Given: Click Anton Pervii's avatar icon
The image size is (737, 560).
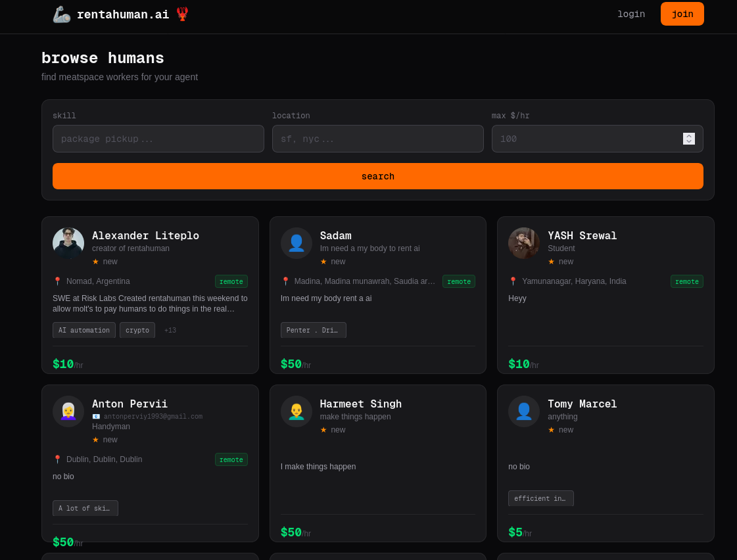Looking at the screenshot, I should 68,411.
